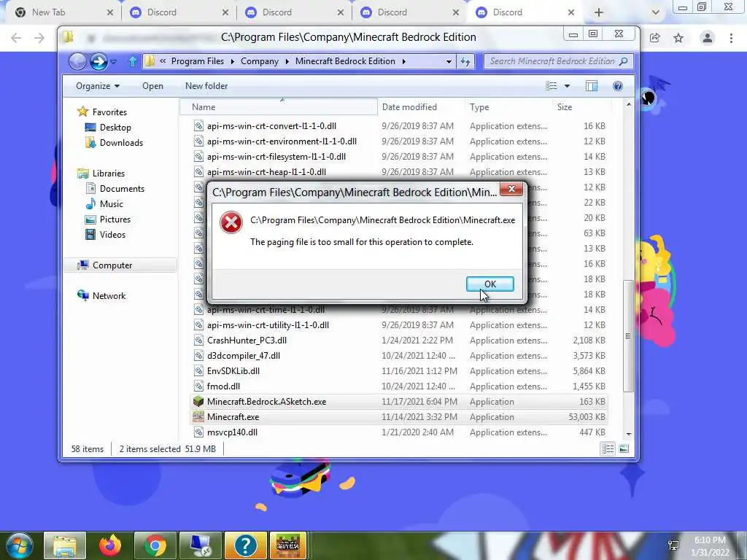Screen dimensions: 747x560
Task: Open Documents library
Action: point(122,189)
